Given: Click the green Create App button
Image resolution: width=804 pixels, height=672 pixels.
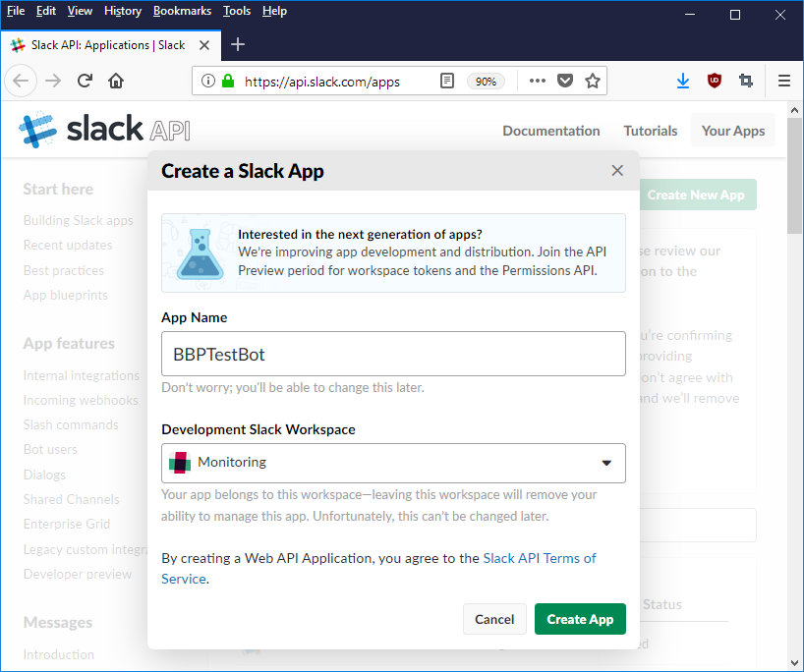Looking at the screenshot, I should point(580,619).
